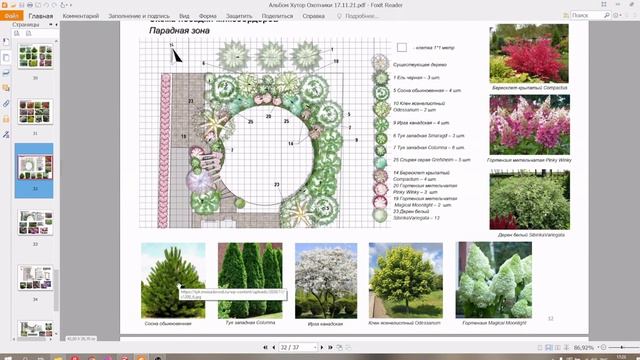The height and width of the screenshot is (360, 640).
Task: Go to first page button
Action: tap(265, 347)
